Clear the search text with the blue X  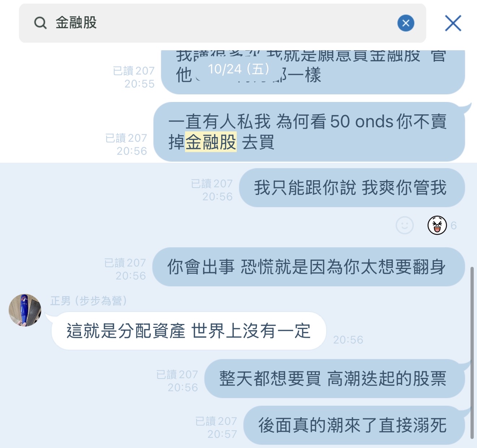406,23
